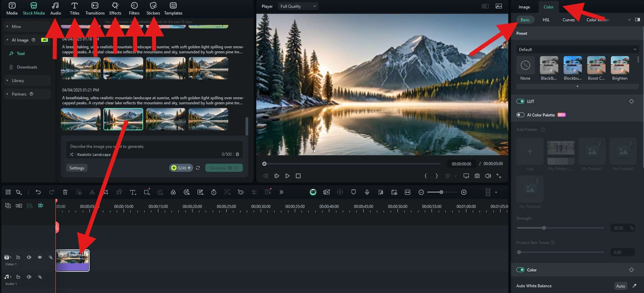Take a snapshot with the camera icon

point(477,176)
